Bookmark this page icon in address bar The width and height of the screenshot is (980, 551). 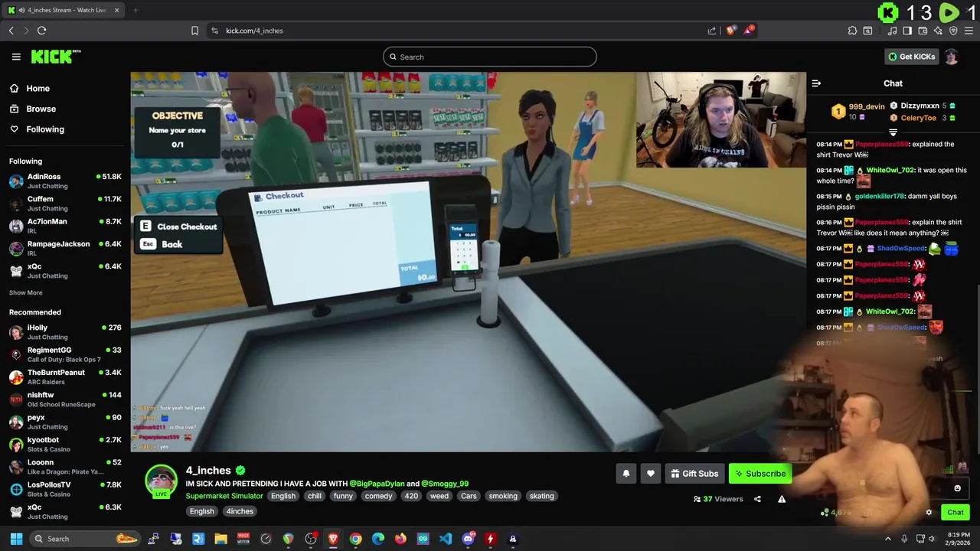point(194,31)
